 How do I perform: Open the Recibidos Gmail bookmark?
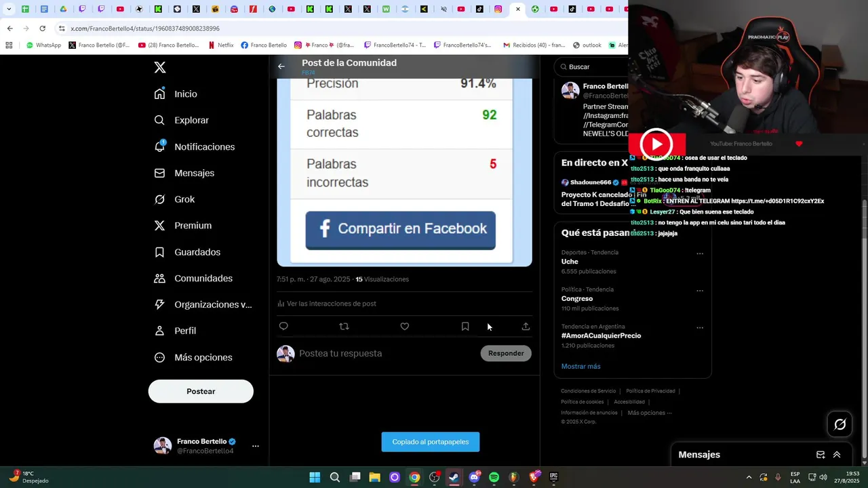point(534,45)
